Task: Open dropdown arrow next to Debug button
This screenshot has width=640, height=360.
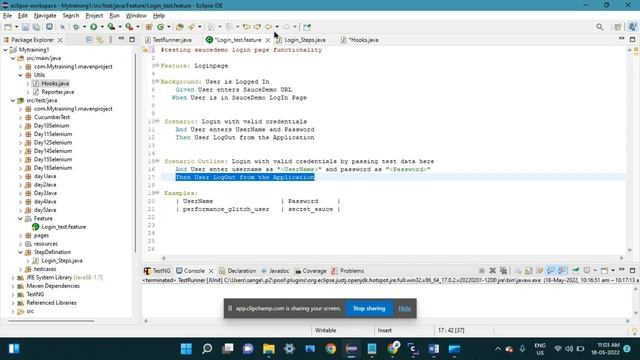Action: click(x=84, y=27)
